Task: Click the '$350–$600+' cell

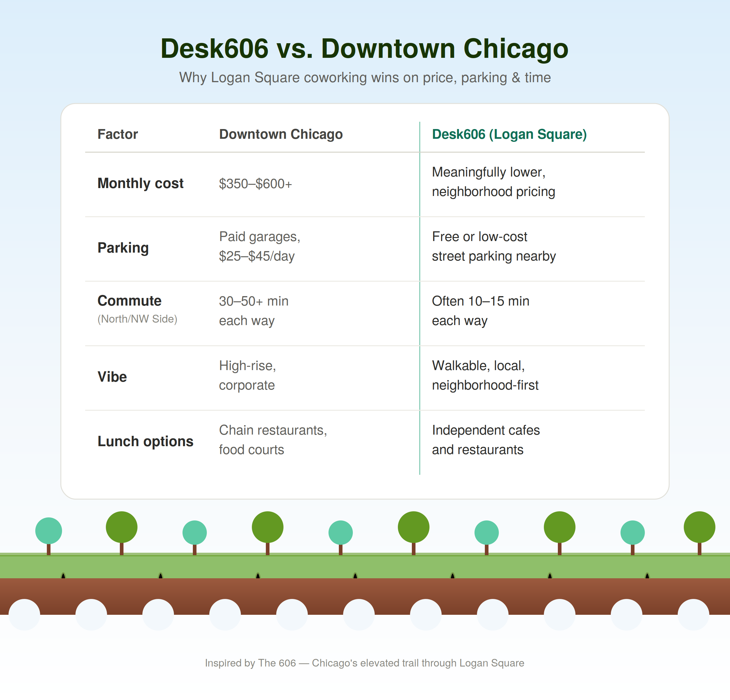Action: (x=255, y=184)
